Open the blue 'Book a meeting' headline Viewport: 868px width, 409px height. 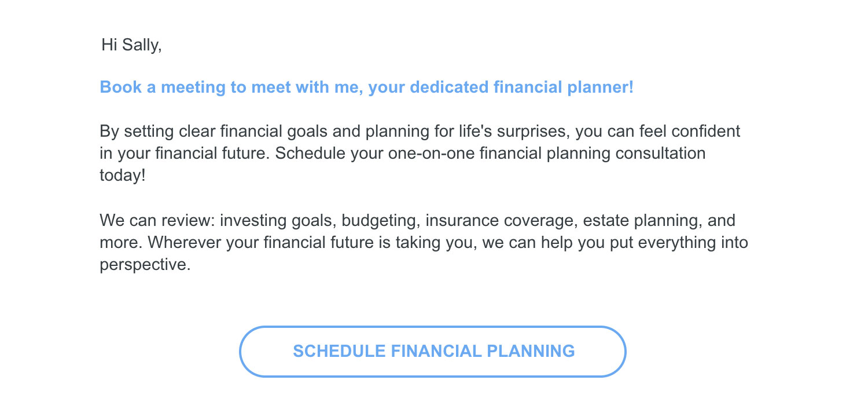(367, 87)
